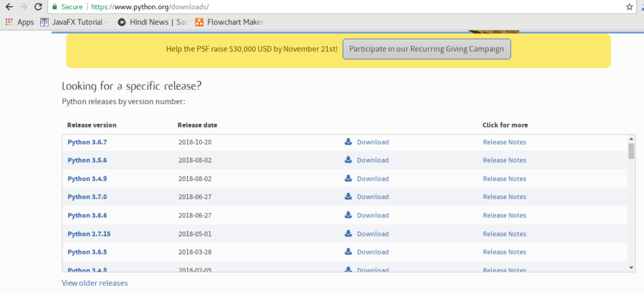The width and height of the screenshot is (644, 294).
Task: View Release Notes for Python 3.4.9
Action: pos(504,179)
